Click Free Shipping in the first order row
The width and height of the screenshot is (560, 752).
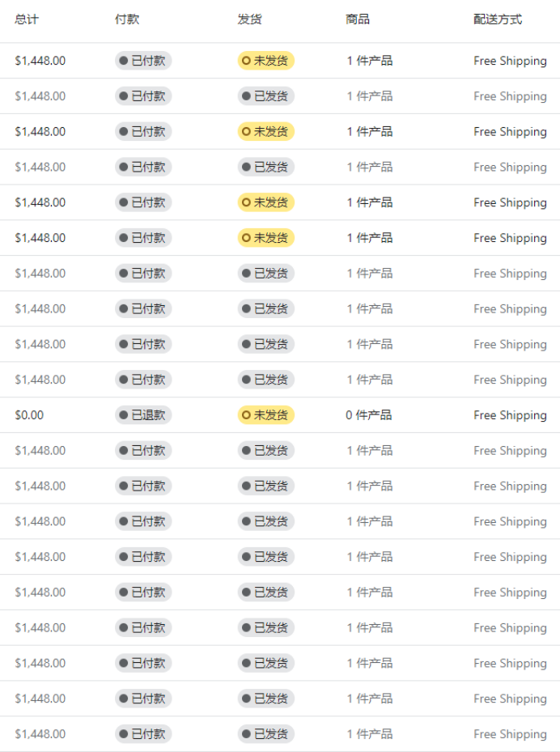tap(510, 61)
